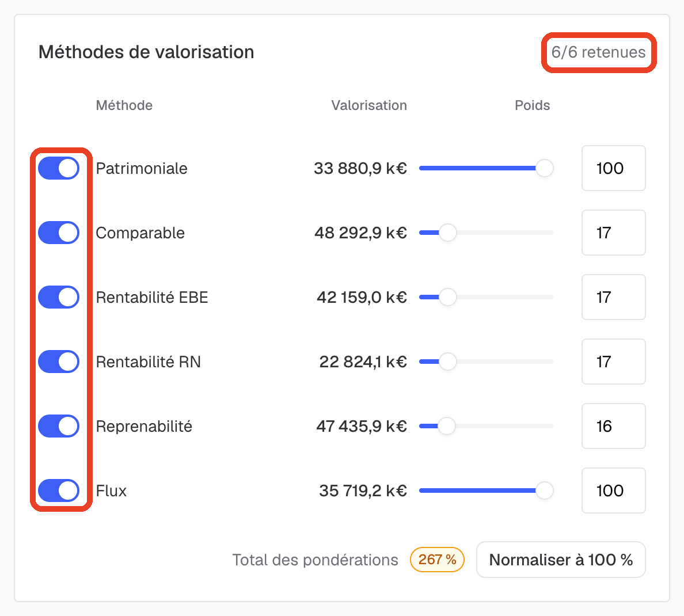Click the Reprenabilité label
Image resolution: width=684 pixels, height=616 pixels.
(144, 426)
